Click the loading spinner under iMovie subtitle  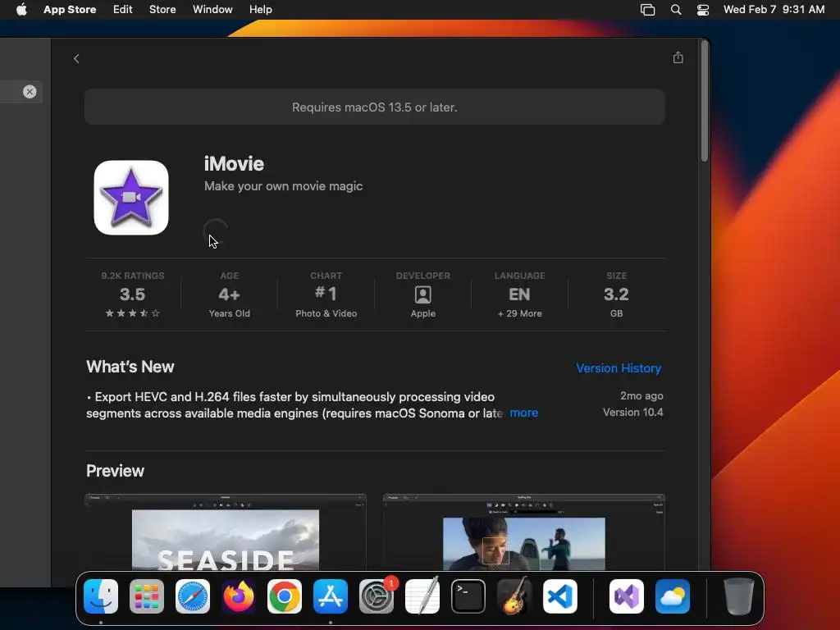click(x=216, y=231)
